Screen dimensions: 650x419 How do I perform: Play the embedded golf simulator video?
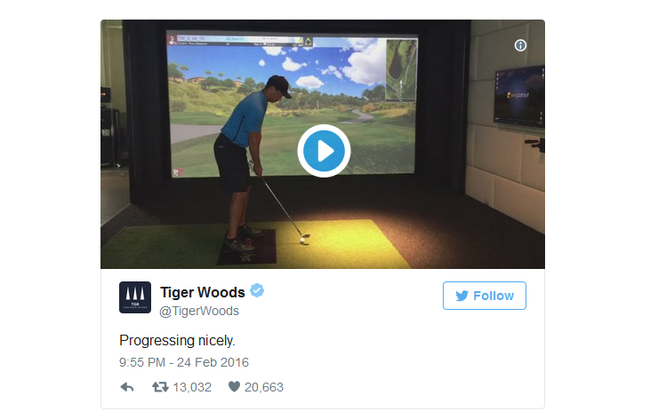(324, 151)
